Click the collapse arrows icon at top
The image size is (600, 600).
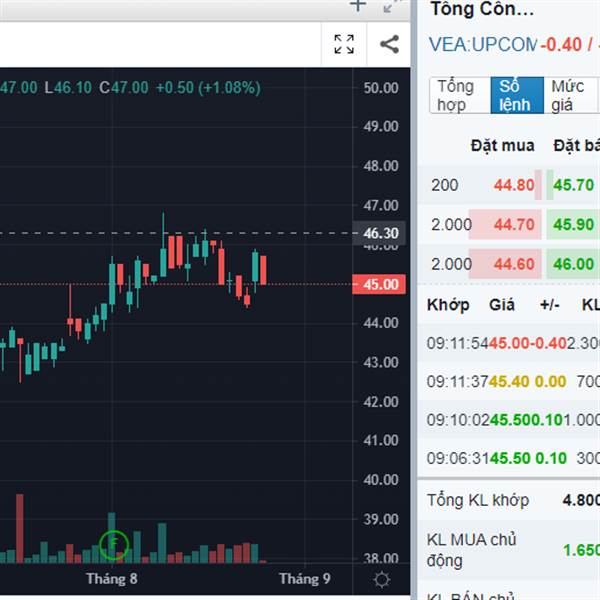tap(392, 6)
